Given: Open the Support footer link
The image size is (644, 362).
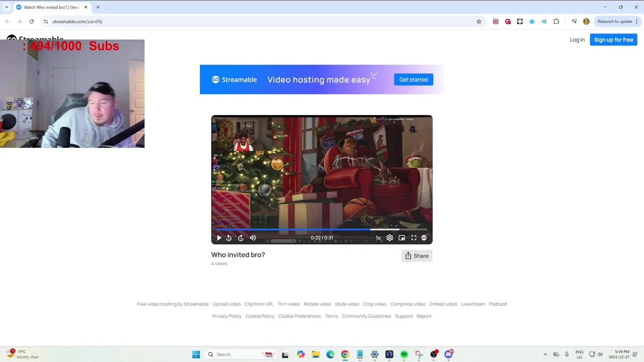Looking at the screenshot, I should [404, 316].
